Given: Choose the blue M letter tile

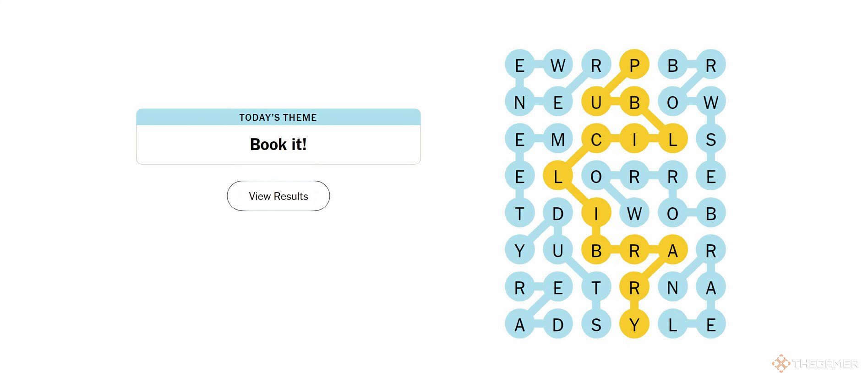Looking at the screenshot, I should (558, 139).
